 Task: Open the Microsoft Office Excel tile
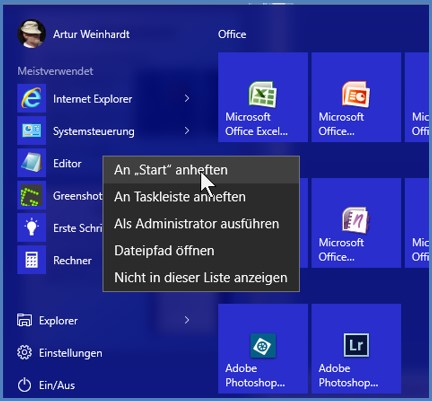[x=263, y=97]
